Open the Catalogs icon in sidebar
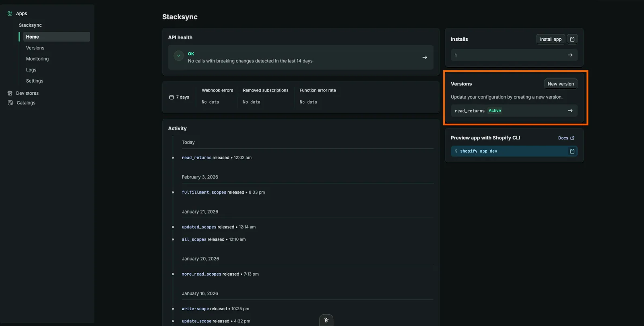 [x=10, y=103]
